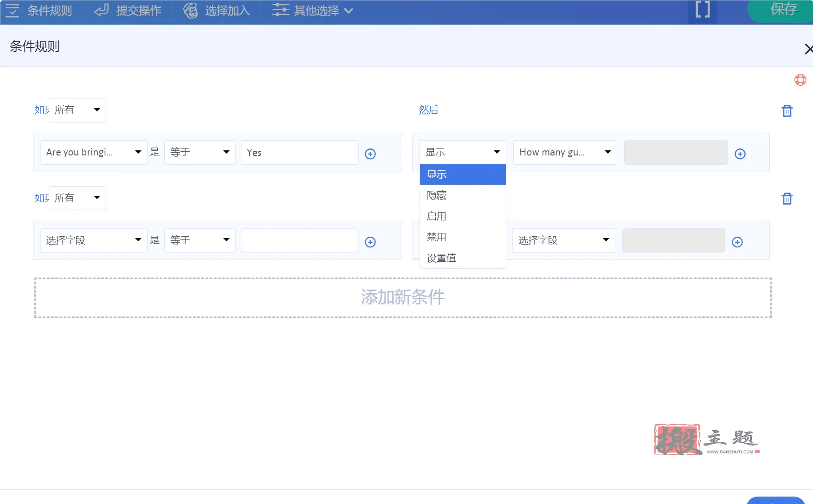Select 显示 option in the list
This screenshot has width=813, height=504.
point(463,174)
